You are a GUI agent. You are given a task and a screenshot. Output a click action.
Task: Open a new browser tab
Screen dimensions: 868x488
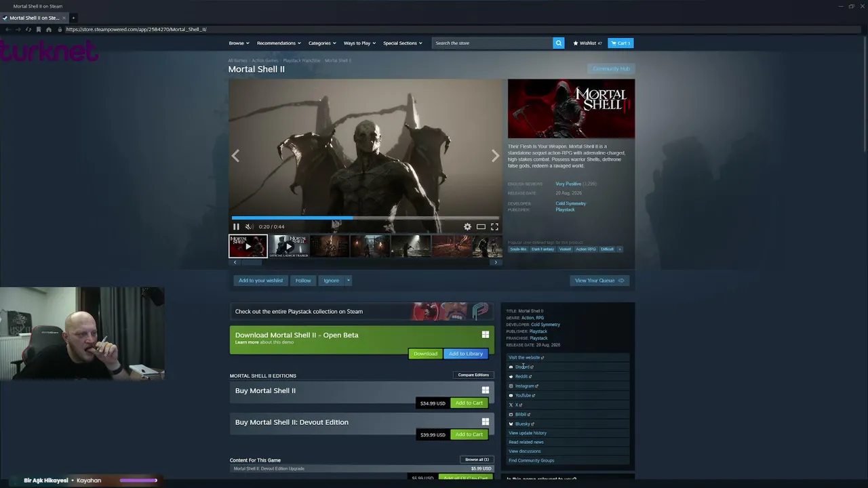[x=73, y=18]
